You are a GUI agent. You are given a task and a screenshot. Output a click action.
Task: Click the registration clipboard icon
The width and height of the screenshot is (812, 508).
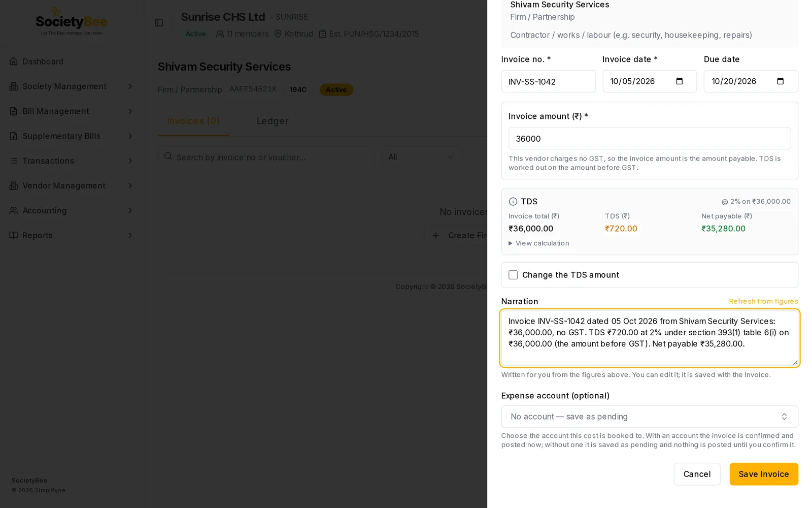[x=322, y=34]
